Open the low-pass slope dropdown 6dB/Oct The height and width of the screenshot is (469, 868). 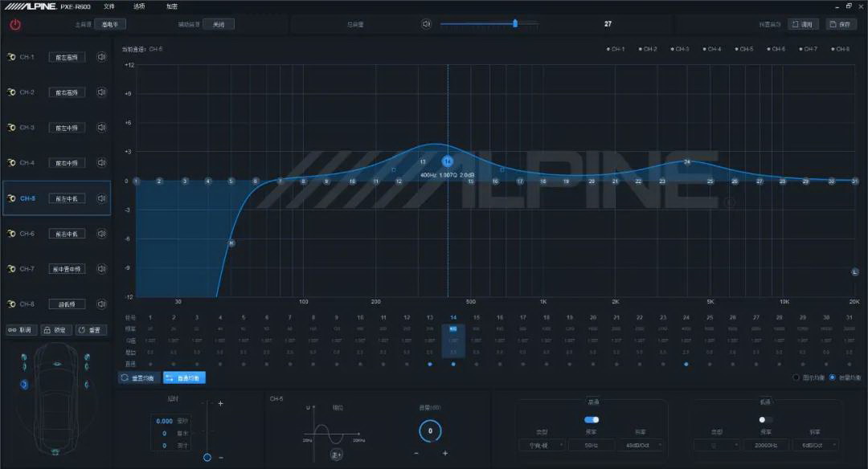tap(815, 445)
